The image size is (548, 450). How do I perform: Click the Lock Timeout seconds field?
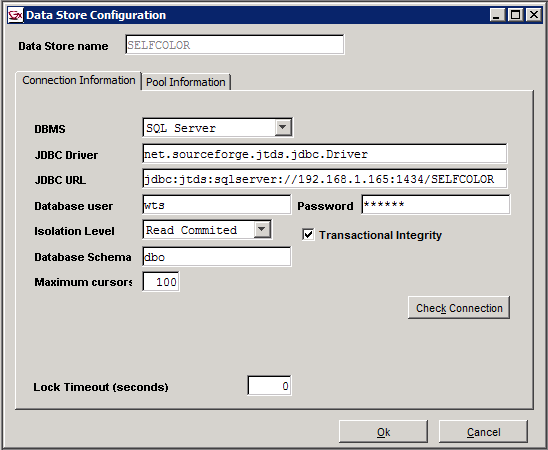(269, 386)
